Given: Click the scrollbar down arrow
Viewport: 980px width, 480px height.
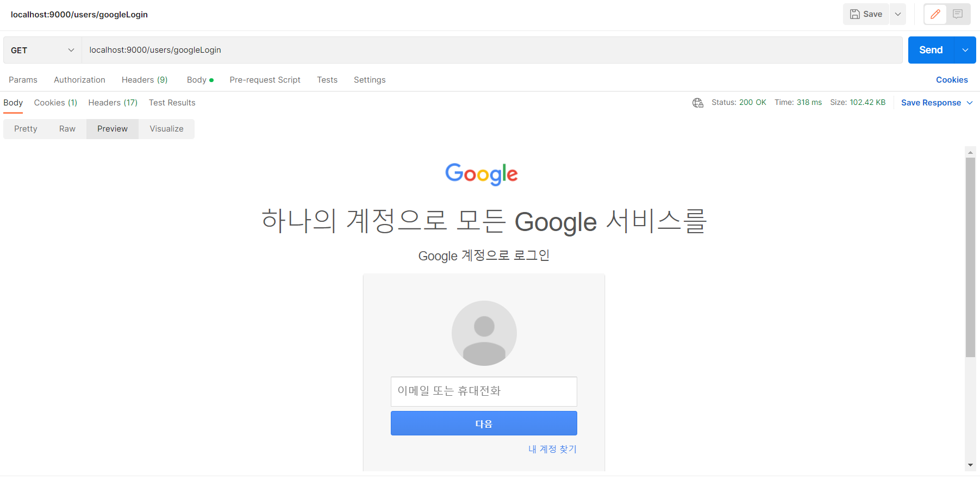Looking at the screenshot, I should tap(970, 465).
